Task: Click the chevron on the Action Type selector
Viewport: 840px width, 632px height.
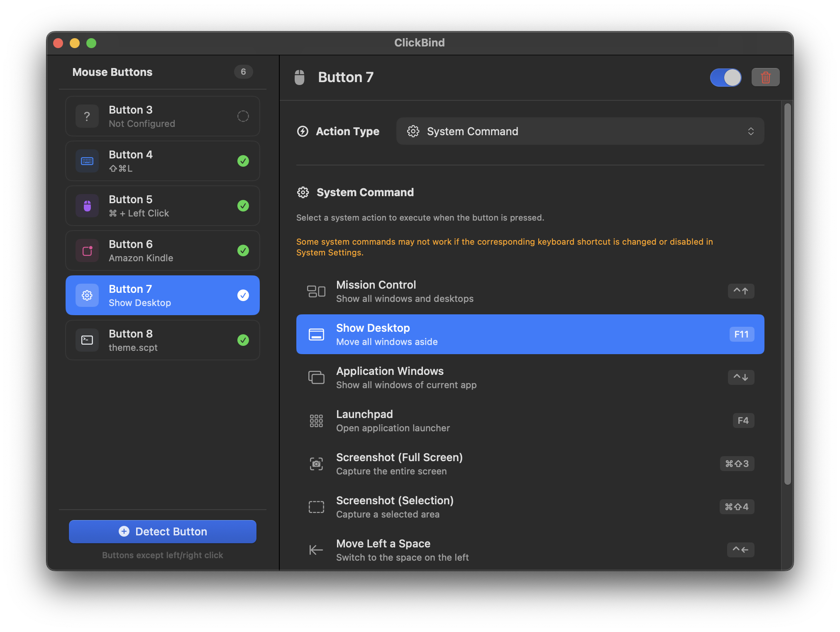Action: pyautogui.click(x=751, y=131)
